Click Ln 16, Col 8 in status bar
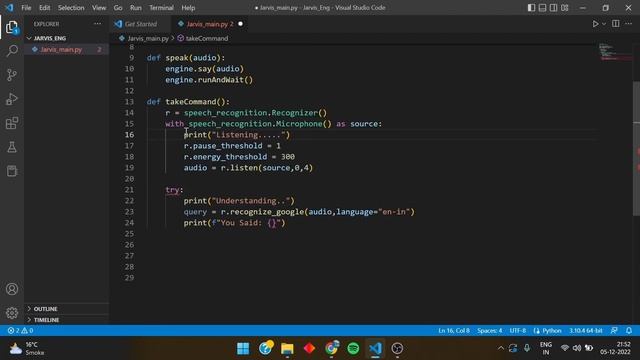 click(453, 331)
